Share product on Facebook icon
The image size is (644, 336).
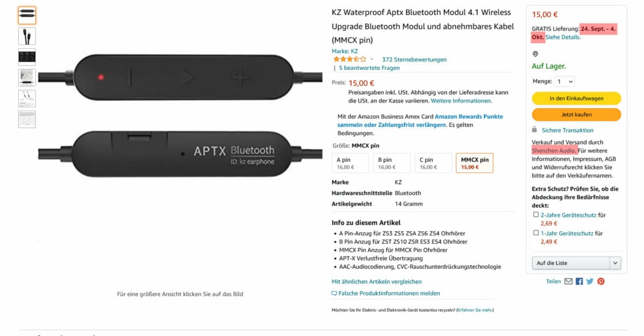click(x=579, y=282)
